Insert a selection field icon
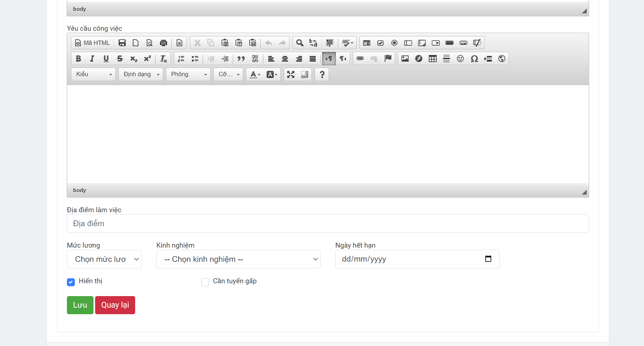The height and width of the screenshot is (346, 644). [x=436, y=43]
